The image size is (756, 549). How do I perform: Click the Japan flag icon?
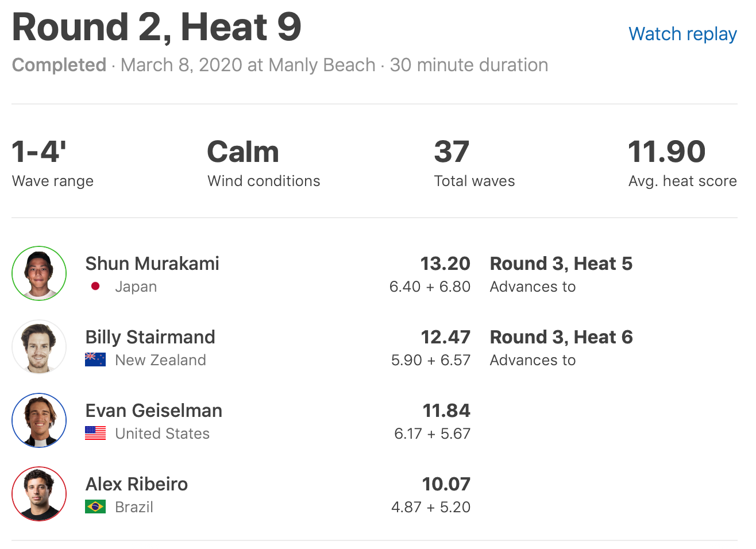click(95, 286)
